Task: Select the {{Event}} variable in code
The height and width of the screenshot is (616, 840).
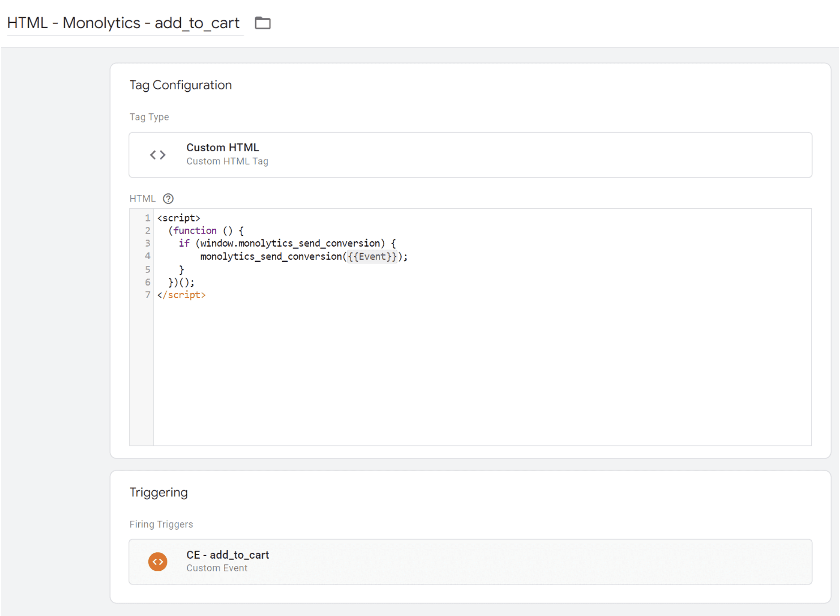Action: pyautogui.click(x=372, y=257)
